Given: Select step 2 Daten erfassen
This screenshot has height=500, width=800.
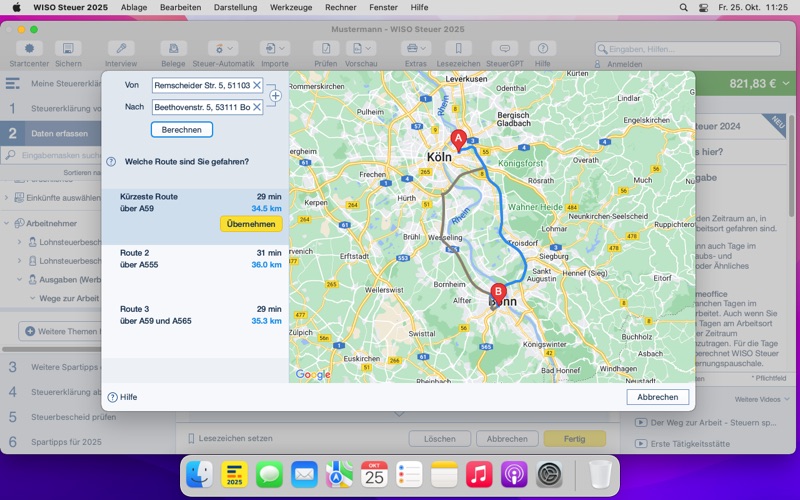Looking at the screenshot, I should click(51, 134).
